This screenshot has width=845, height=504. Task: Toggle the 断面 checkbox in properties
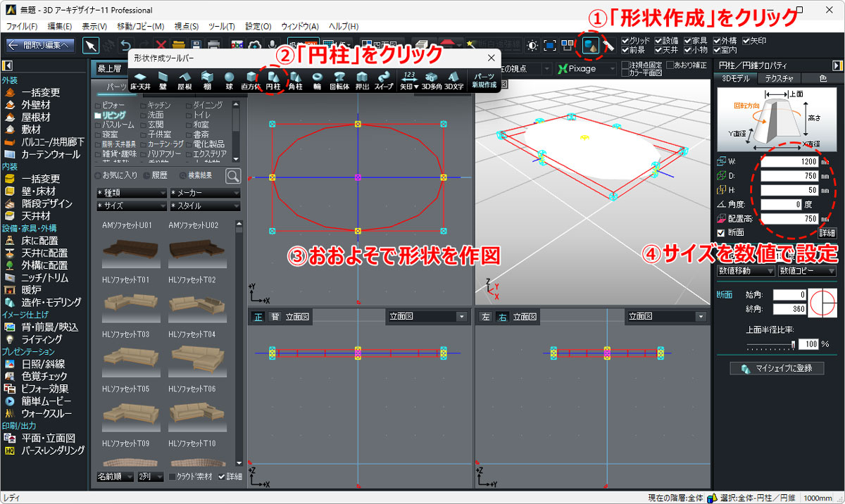720,233
